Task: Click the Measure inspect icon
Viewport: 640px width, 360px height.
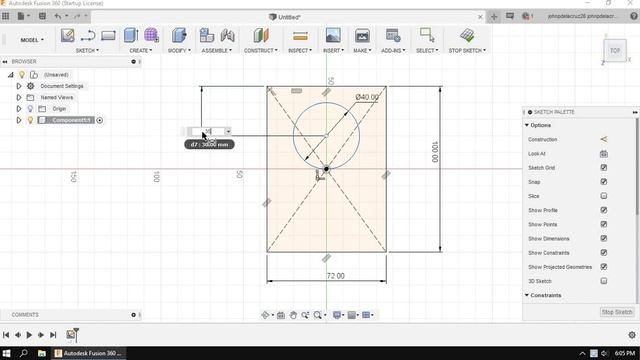Action: point(300,36)
